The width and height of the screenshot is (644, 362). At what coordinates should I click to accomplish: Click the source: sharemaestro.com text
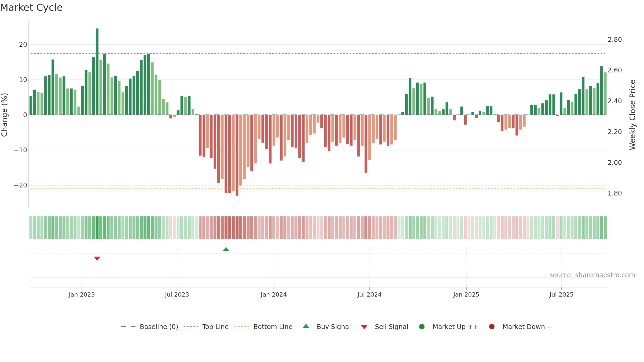coord(592,275)
